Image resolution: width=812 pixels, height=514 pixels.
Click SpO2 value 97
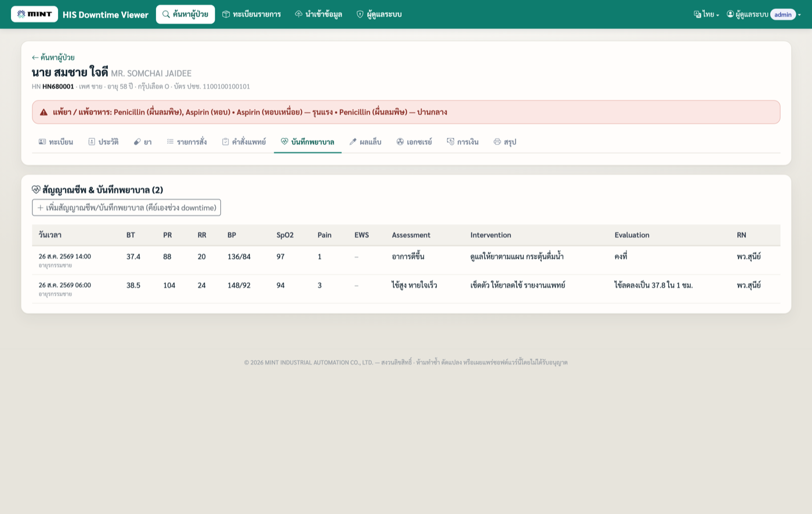pos(281,256)
